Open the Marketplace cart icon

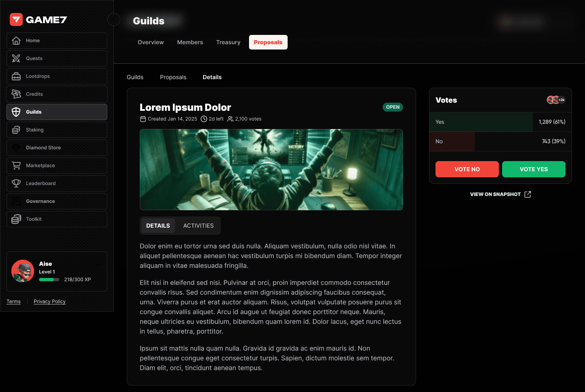point(16,166)
